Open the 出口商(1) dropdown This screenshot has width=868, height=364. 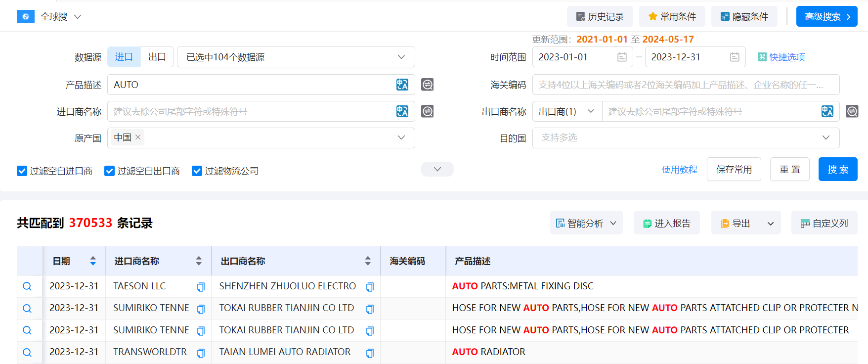pos(567,111)
